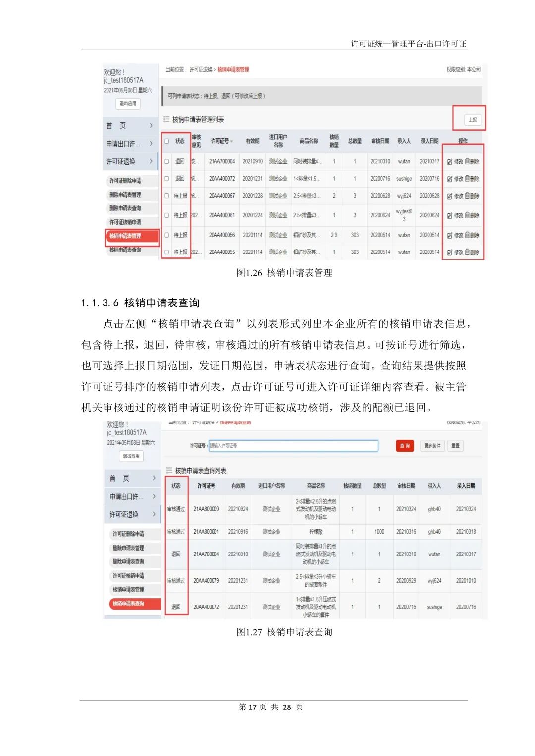Click license number 20AA400079 in the query list
Viewport: 535px width, 756px height.
206,581
